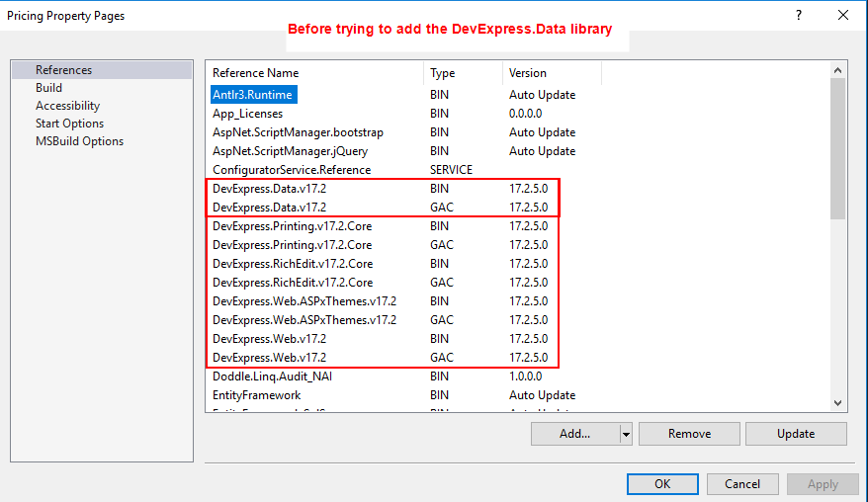Click 1.0.0.0 version of Doddle.Linq.Audit_NAI

(525, 376)
